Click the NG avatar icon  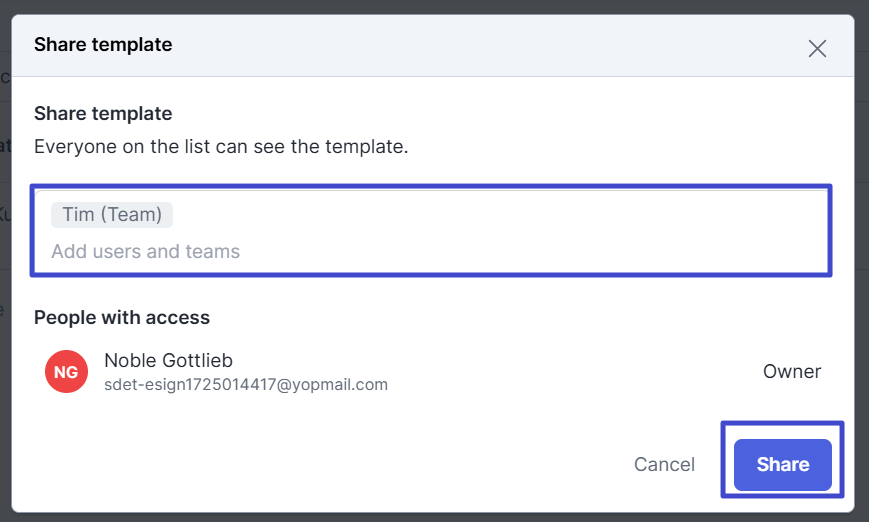point(66,372)
